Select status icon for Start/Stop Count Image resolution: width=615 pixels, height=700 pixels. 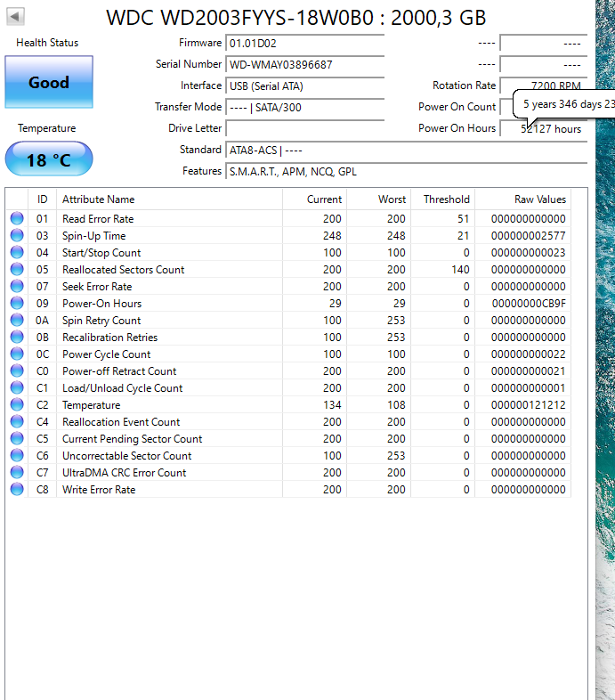(x=17, y=253)
